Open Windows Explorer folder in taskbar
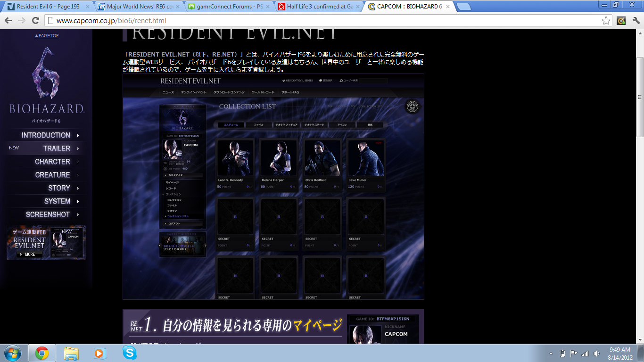The height and width of the screenshot is (362, 644). tap(71, 353)
